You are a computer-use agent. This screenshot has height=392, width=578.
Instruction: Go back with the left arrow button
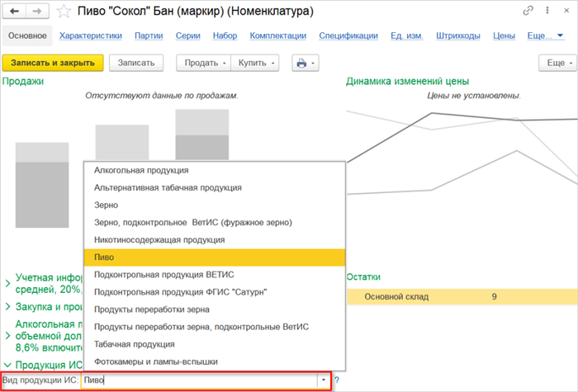point(14,11)
